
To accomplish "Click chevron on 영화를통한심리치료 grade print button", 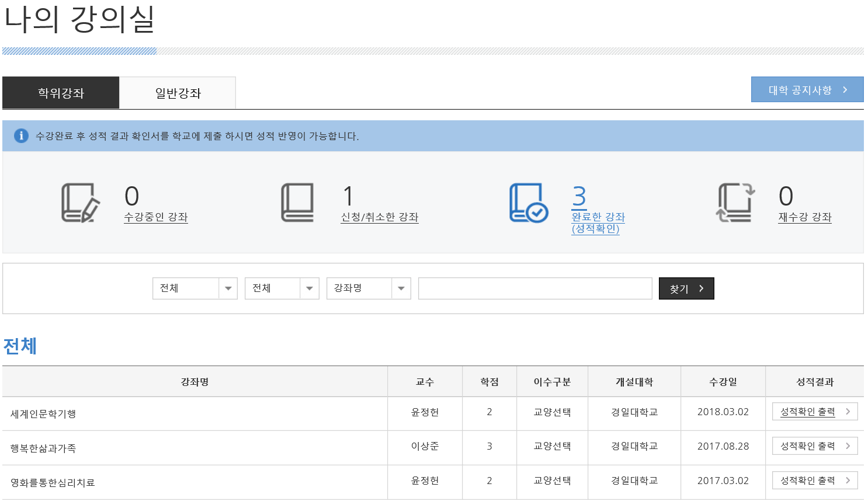I will point(848,480).
